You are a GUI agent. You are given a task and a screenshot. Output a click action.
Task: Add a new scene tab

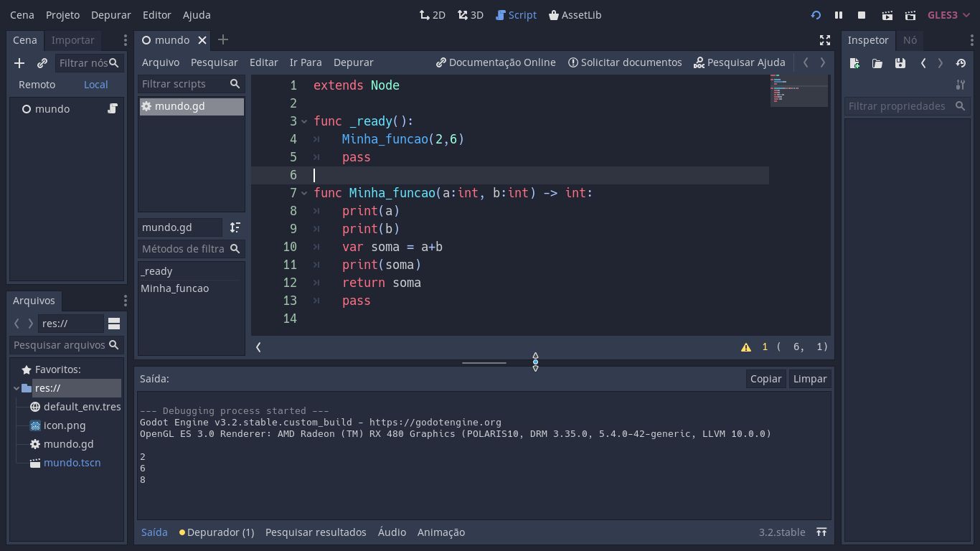point(223,40)
